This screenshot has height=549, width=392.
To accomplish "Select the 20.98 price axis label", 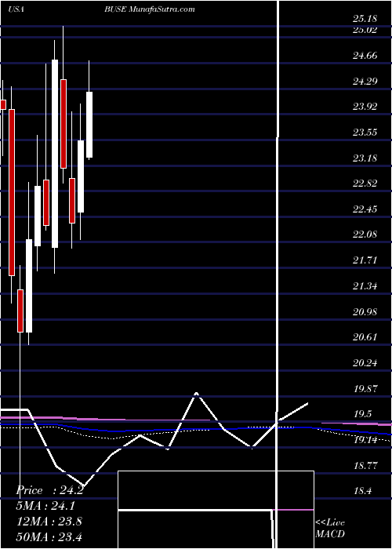I will tap(365, 311).
